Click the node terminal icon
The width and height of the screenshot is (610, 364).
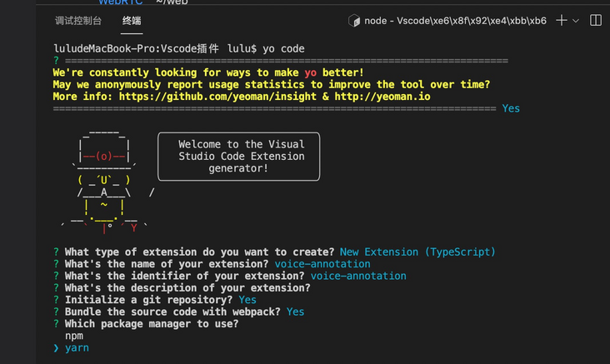coord(354,21)
